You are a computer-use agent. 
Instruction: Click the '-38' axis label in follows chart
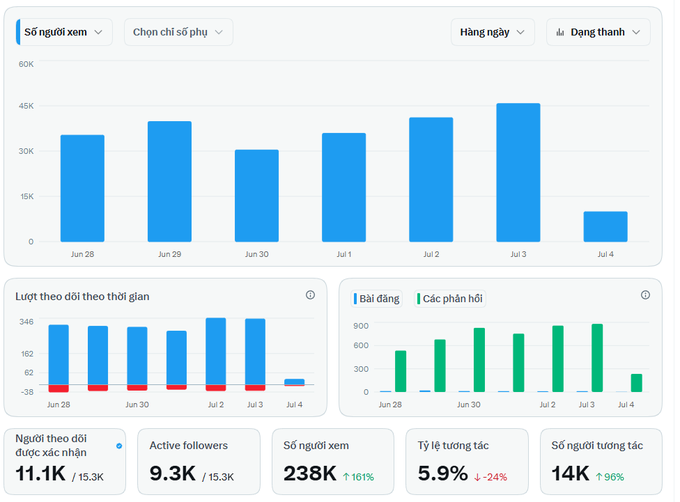pyautogui.click(x=27, y=392)
